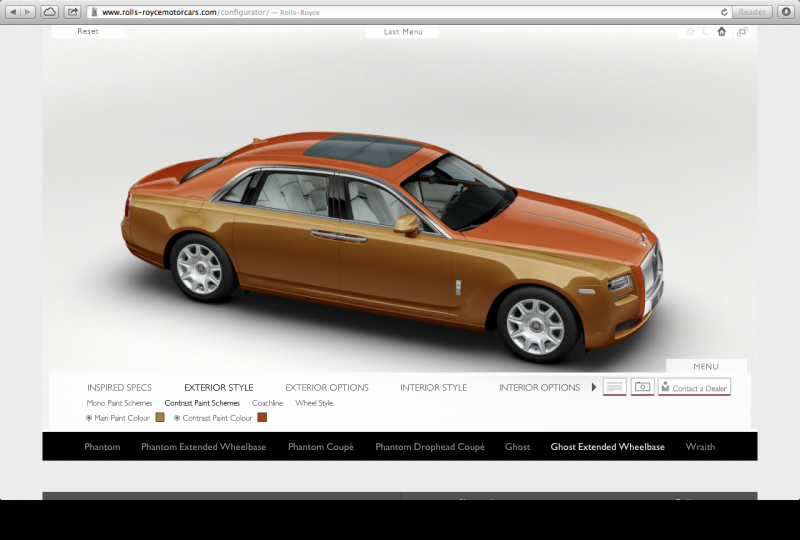Image resolution: width=800 pixels, height=540 pixels.
Task: Go back with Safari's back arrow
Action: click(13, 12)
